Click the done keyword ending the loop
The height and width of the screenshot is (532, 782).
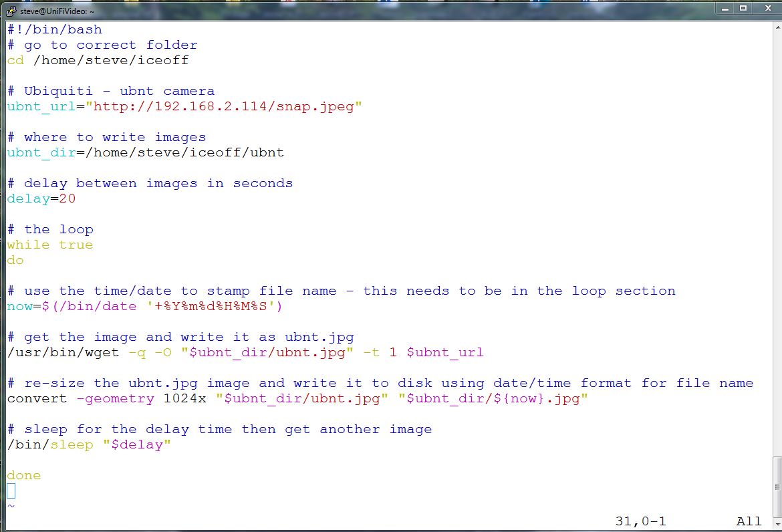point(23,475)
